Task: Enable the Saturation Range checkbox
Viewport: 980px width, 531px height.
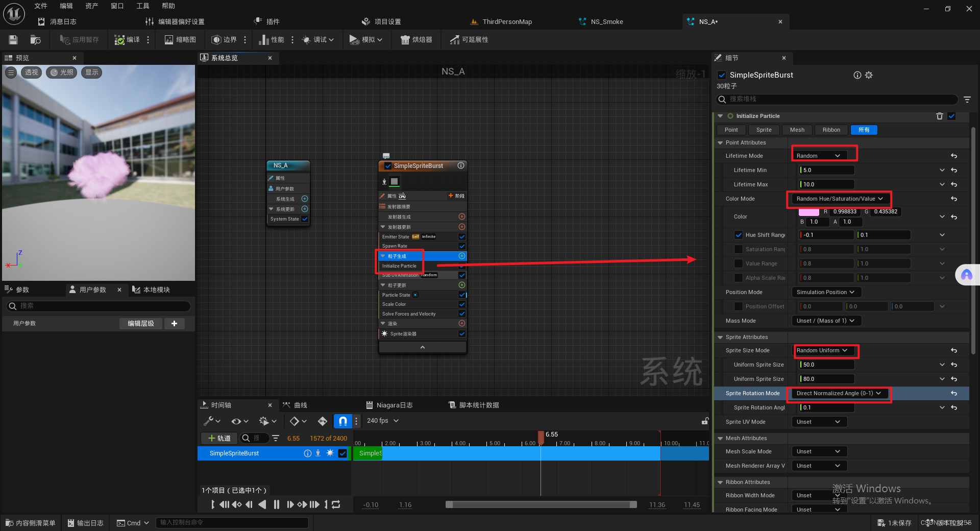Action: [738, 249]
